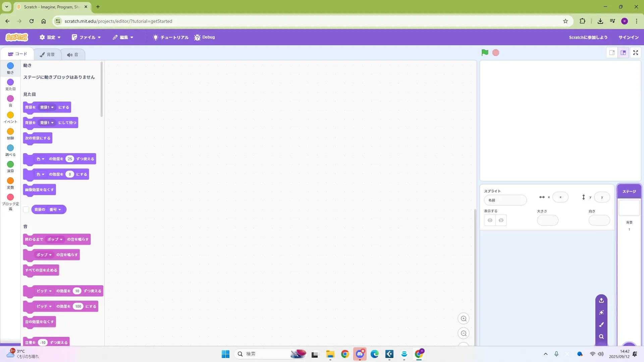Click the upload sprite icon

(601, 300)
